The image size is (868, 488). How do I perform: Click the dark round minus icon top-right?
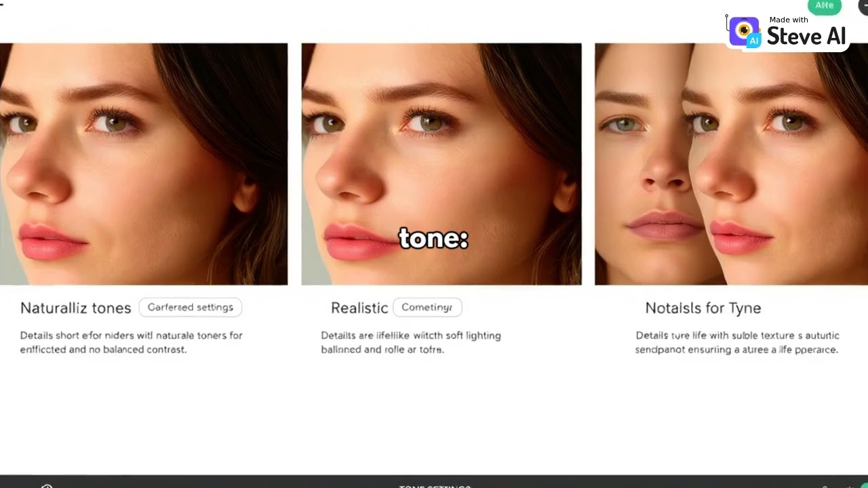click(x=863, y=5)
